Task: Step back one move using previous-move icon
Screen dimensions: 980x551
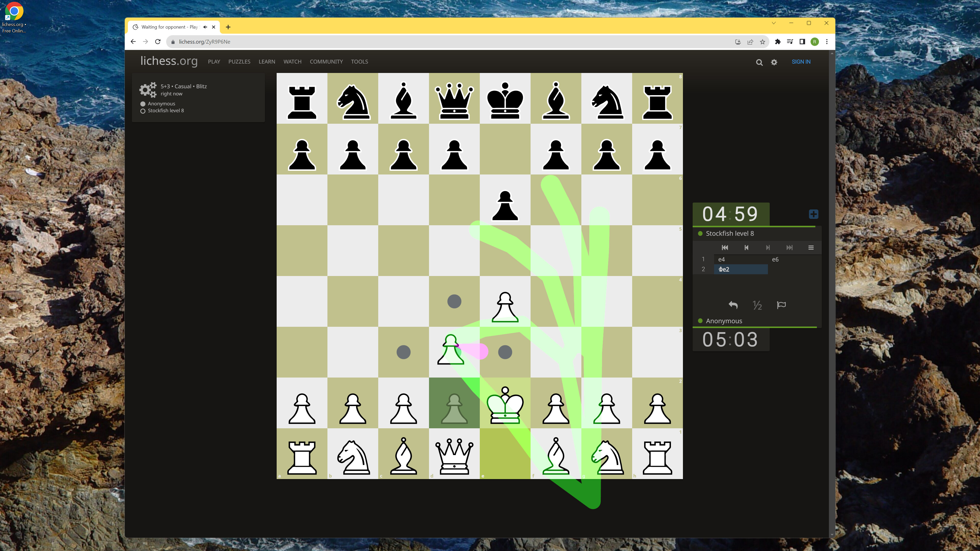Action: tap(746, 247)
